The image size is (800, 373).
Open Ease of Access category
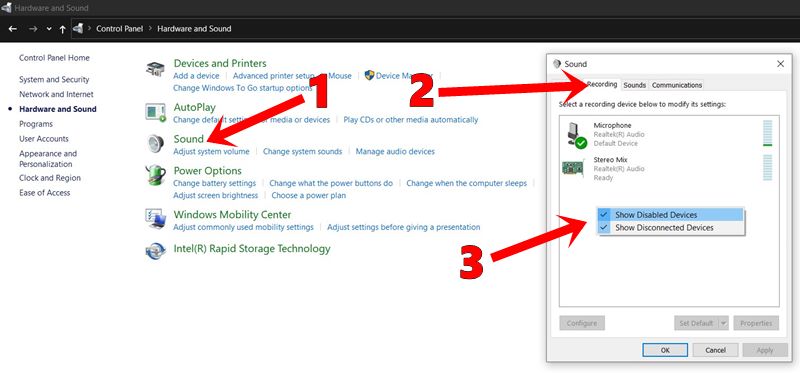point(44,193)
